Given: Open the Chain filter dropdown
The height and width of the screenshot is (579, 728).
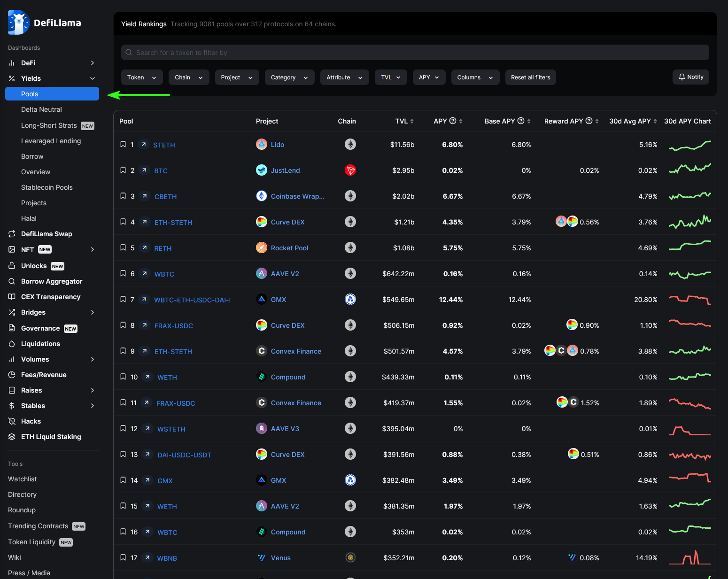Looking at the screenshot, I should click(188, 77).
